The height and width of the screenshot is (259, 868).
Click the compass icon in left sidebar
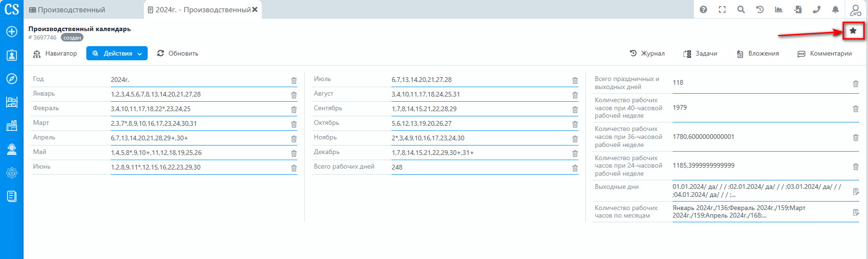pyautogui.click(x=12, y=79)
